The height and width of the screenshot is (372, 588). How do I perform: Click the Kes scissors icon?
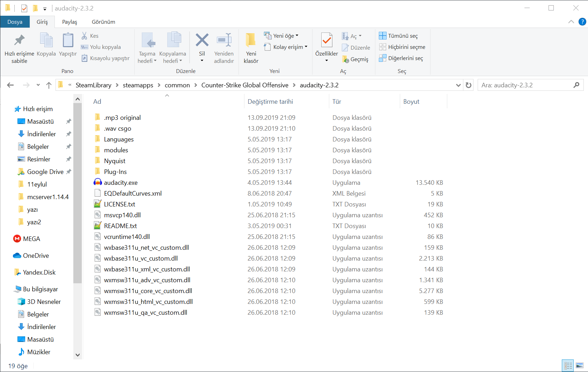(84, 35)
